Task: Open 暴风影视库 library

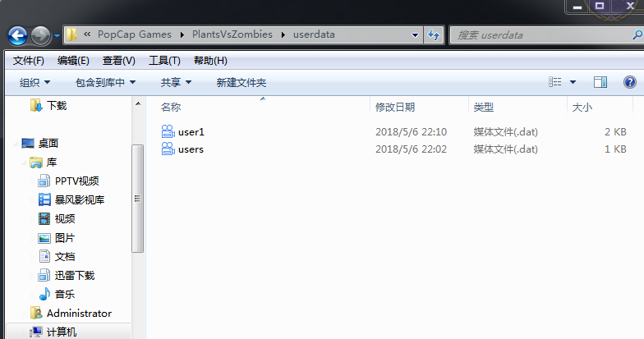Action: tap(80, 200)
